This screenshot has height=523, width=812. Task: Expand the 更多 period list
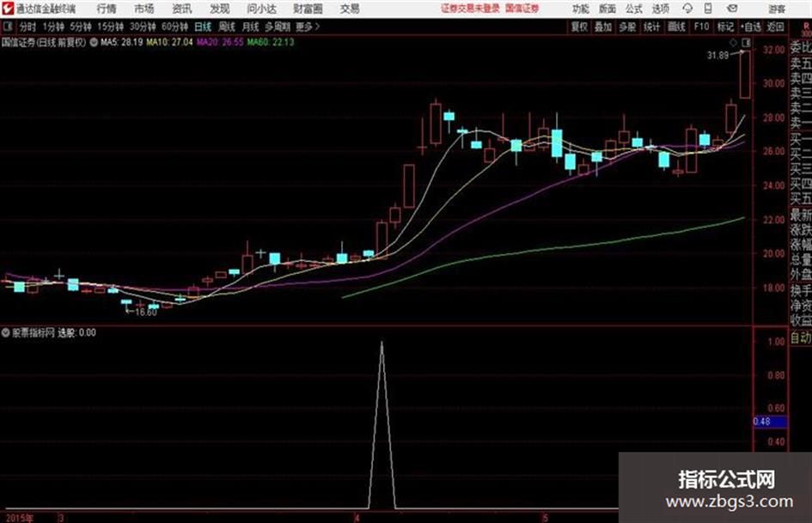pos(308,27)
